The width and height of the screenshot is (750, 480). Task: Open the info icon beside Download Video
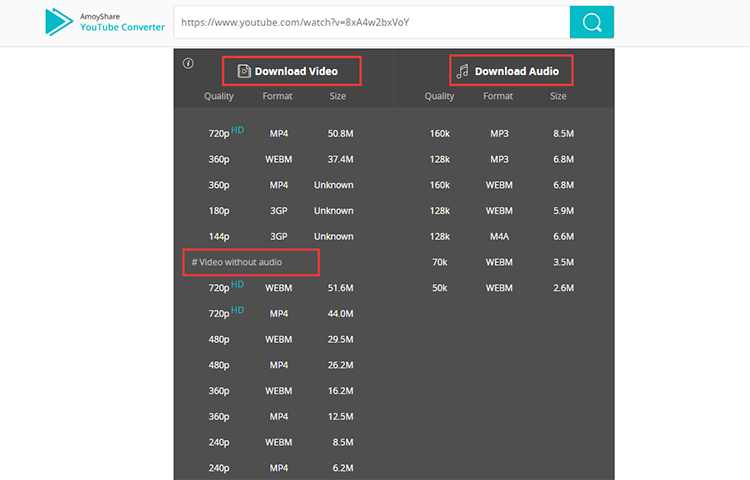click(188, 63)
